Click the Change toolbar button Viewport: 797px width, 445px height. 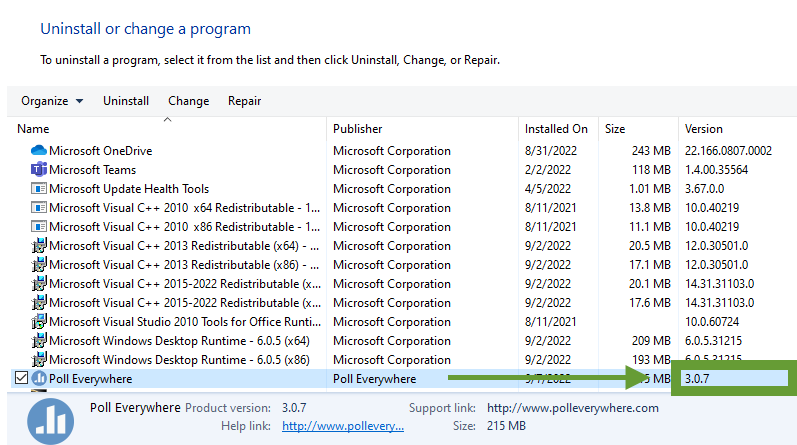(189, 101)
